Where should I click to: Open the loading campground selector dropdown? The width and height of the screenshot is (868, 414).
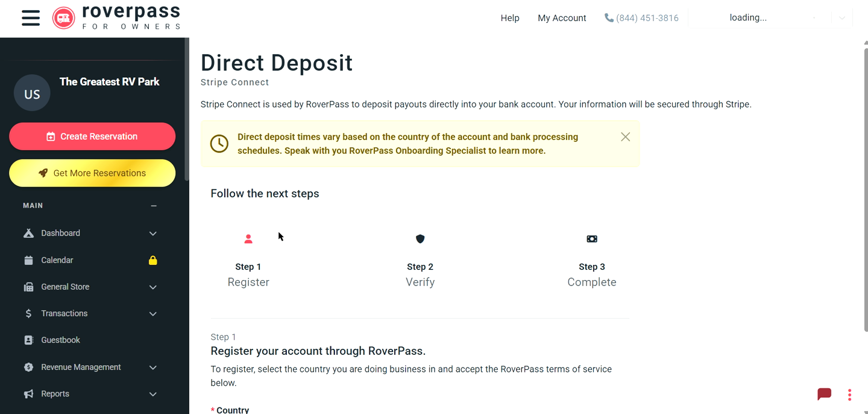click(770, 18)
